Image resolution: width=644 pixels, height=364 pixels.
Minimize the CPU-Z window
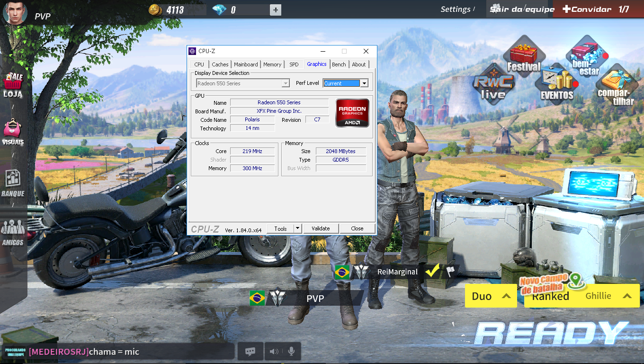tap(323, 51)
